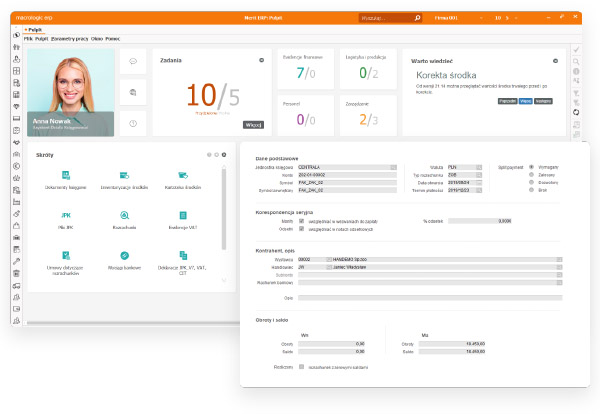Open the Wystawca contractor dropdown button
The height and width of the screenshot is (414, 600).
(559, 259)
